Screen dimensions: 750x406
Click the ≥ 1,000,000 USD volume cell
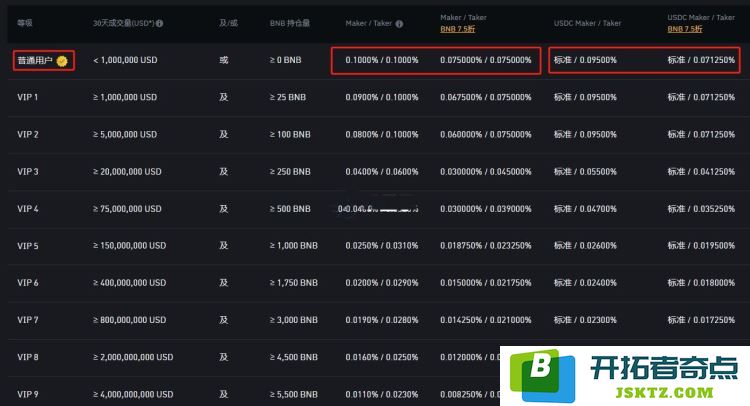(x=125, y=97)
